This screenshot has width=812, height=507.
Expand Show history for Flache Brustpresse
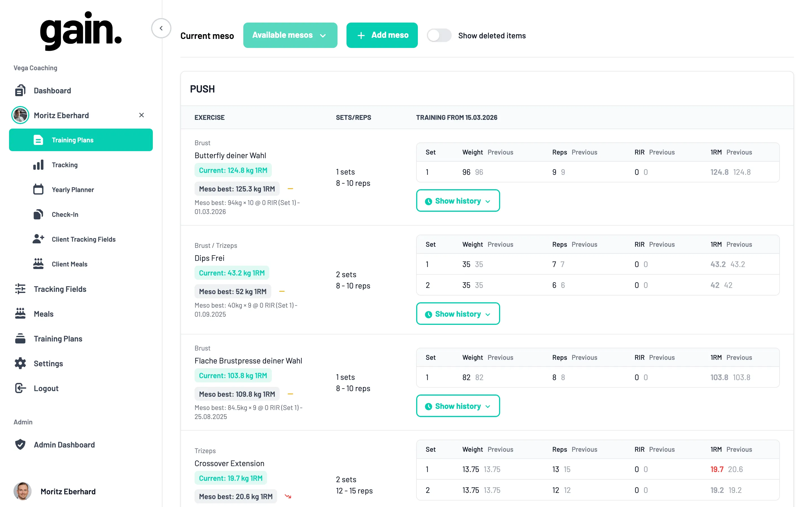458,406
